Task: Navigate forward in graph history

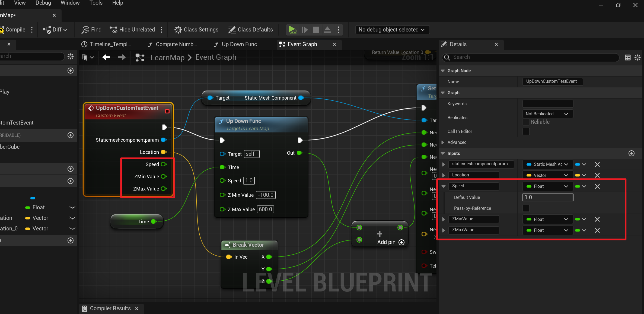Action: [x=122, y=57]
